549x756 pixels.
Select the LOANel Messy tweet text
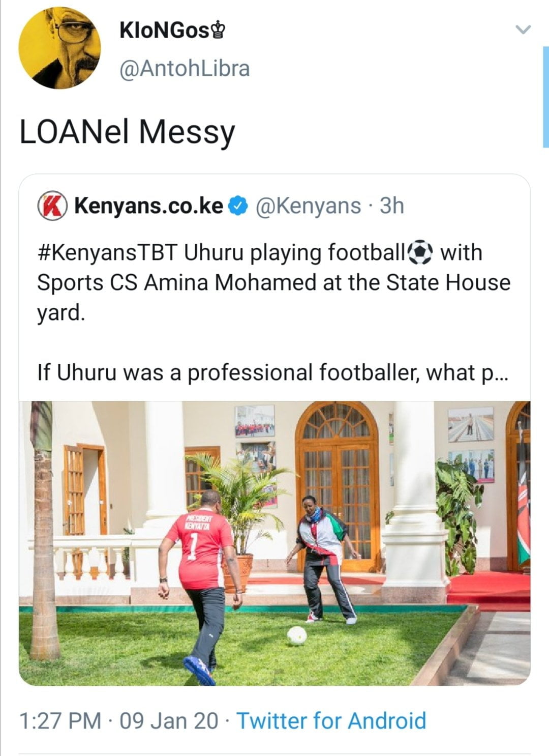pos(127,132)
